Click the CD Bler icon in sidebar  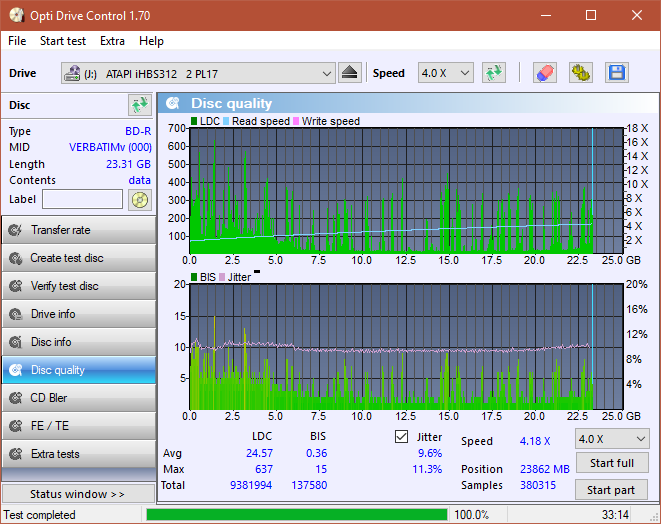pyautogui.click(x=16, y=398)
